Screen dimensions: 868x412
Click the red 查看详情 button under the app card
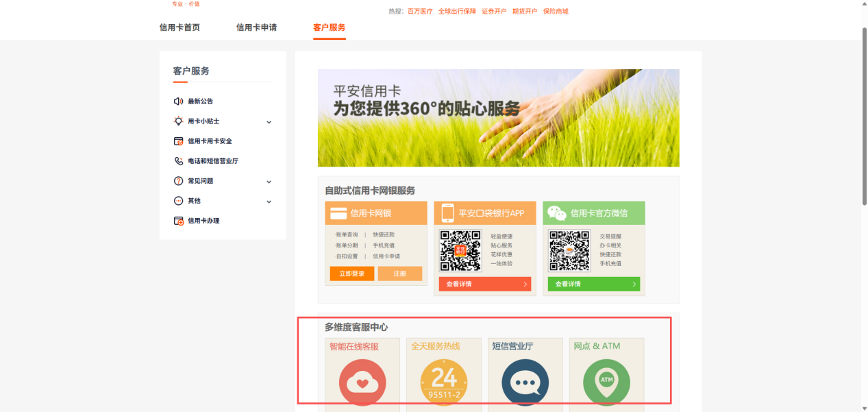[485, 284]
